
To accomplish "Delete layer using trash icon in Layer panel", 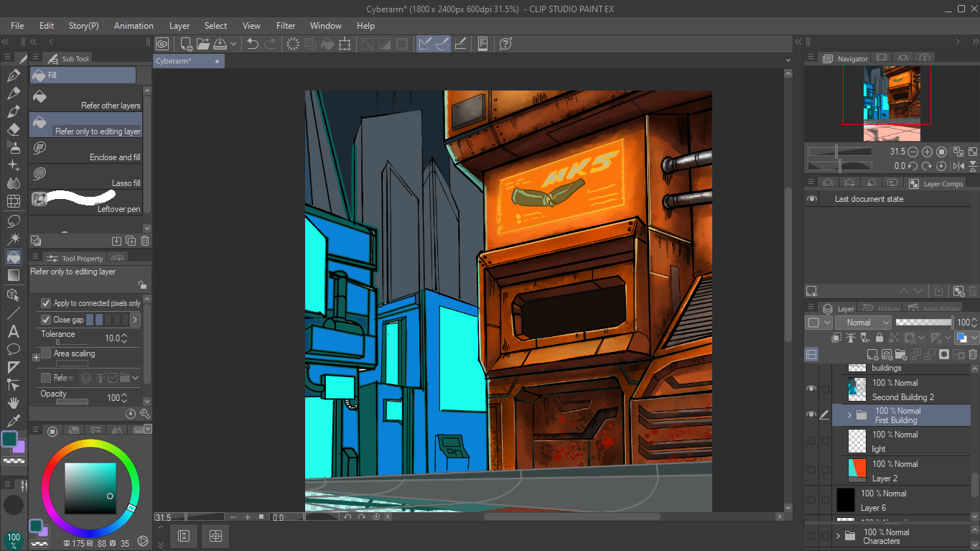I will pos(973,354).
